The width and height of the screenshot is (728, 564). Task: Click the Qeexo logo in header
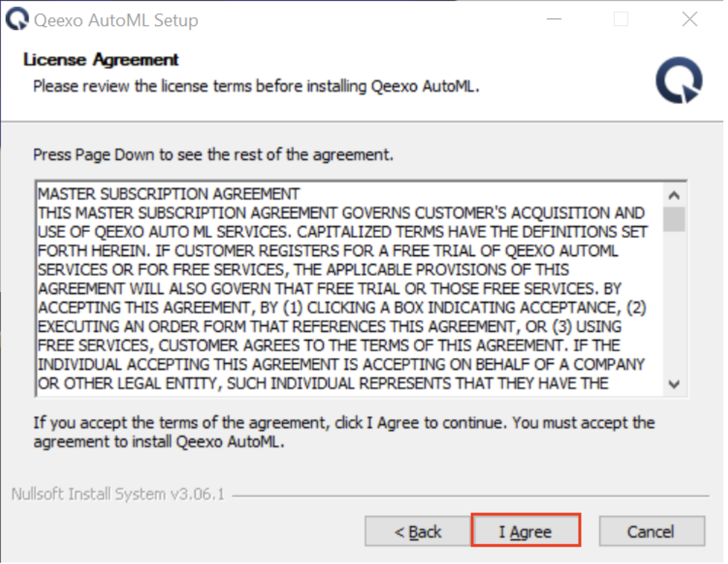[679, 80]
